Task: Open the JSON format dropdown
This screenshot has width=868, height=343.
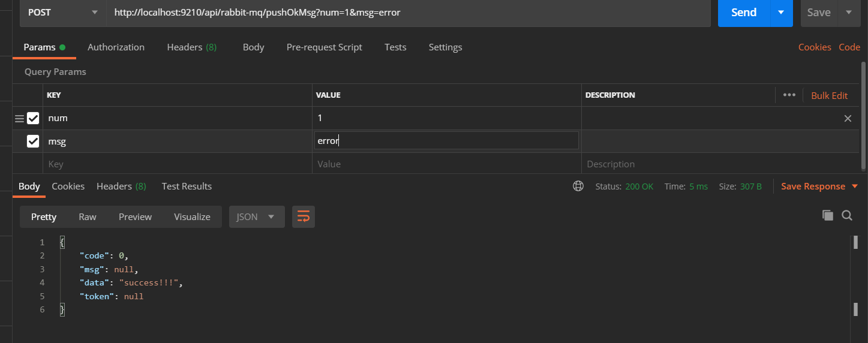Action: pos(257,217)
